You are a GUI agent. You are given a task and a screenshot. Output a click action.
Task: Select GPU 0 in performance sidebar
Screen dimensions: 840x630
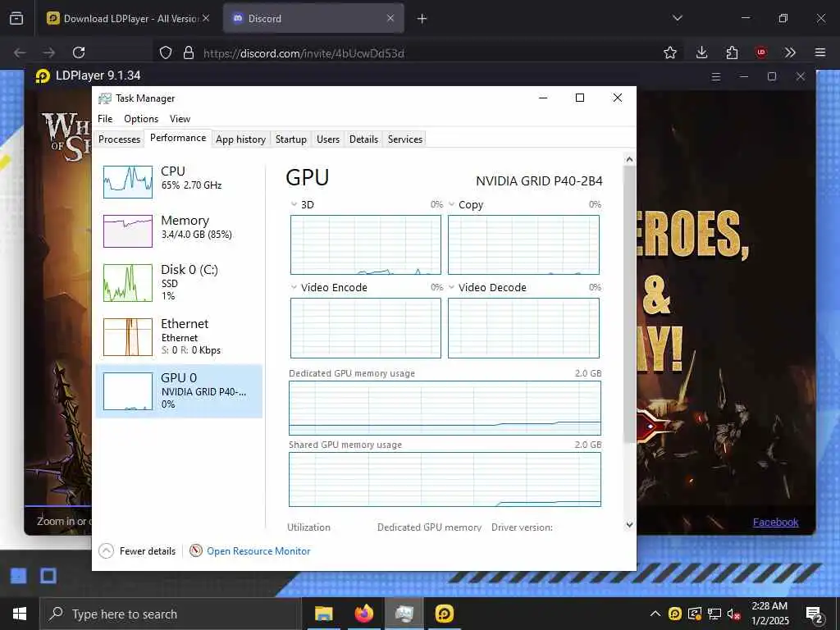[179, 390]
